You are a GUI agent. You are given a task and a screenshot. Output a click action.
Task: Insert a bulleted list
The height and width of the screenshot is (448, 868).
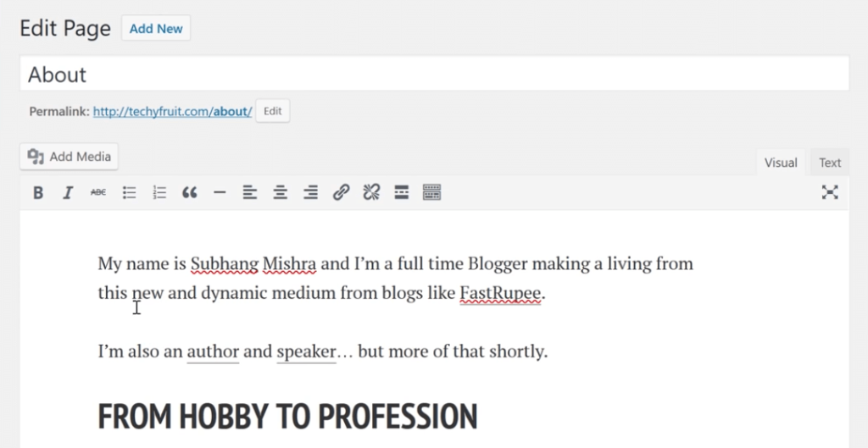pyautogui.click(x=129, y=192)
